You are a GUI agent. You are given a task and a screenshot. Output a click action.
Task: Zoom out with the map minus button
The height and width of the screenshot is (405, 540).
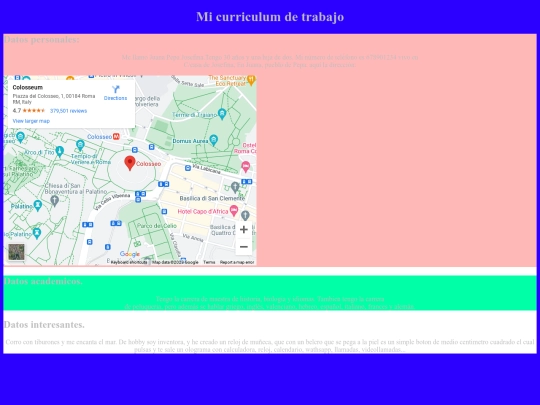point(243,247)
